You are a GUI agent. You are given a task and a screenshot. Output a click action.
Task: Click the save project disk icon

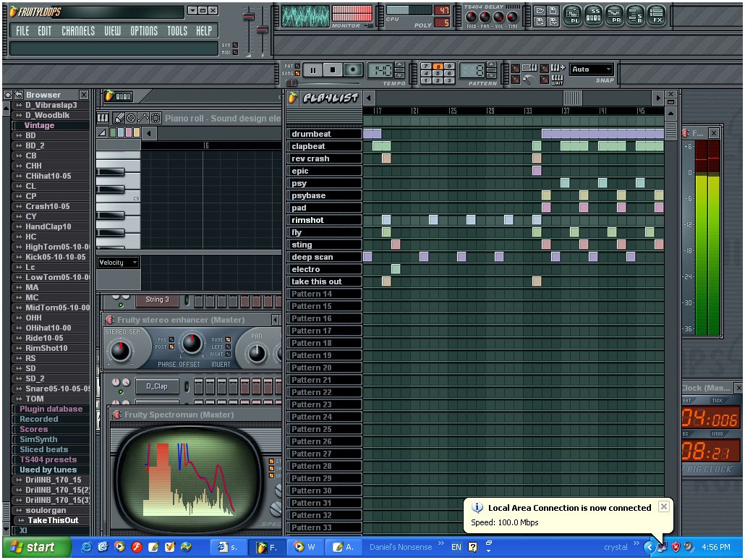coord(553,10)
